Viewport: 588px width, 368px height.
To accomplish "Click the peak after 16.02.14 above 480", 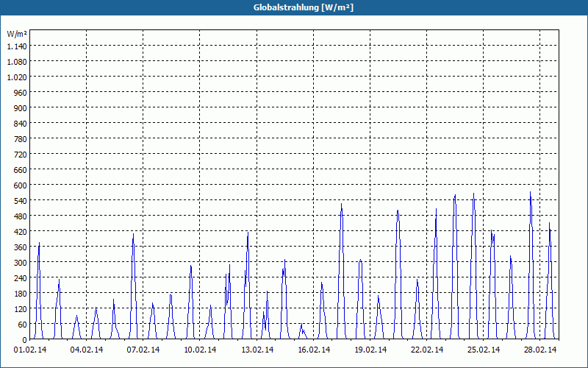I will tap(341, 205).
